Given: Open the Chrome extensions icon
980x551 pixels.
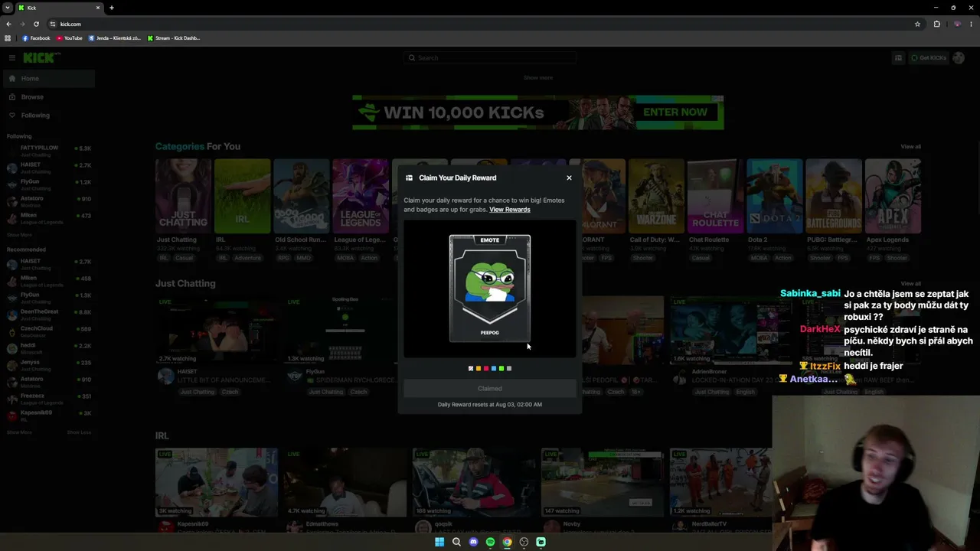Looking at the screenshot, I should pyautogui.click(x=936, y=24).
